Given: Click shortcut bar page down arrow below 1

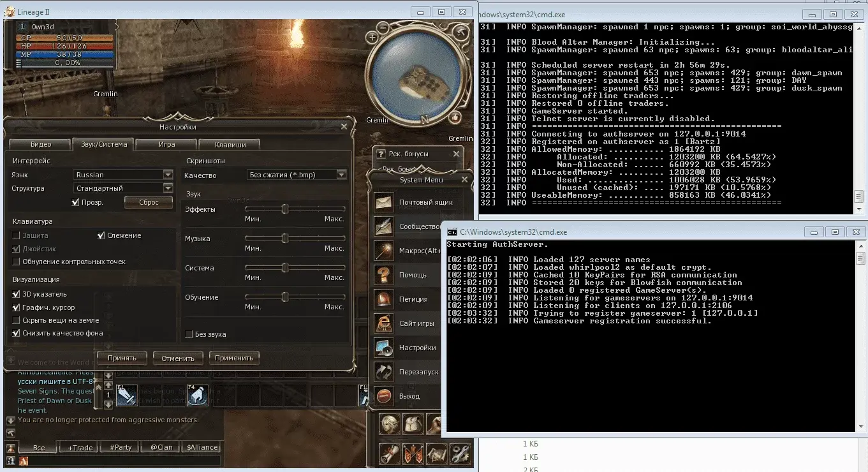Looking at the screenshot, I should 108,404.
